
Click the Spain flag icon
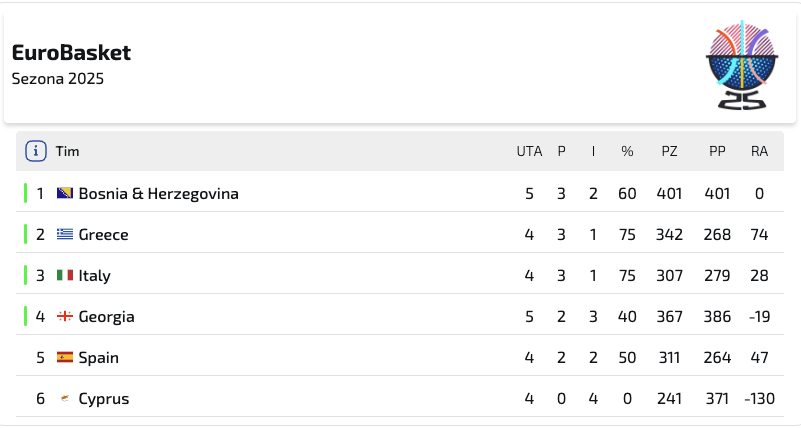point(65,357)
